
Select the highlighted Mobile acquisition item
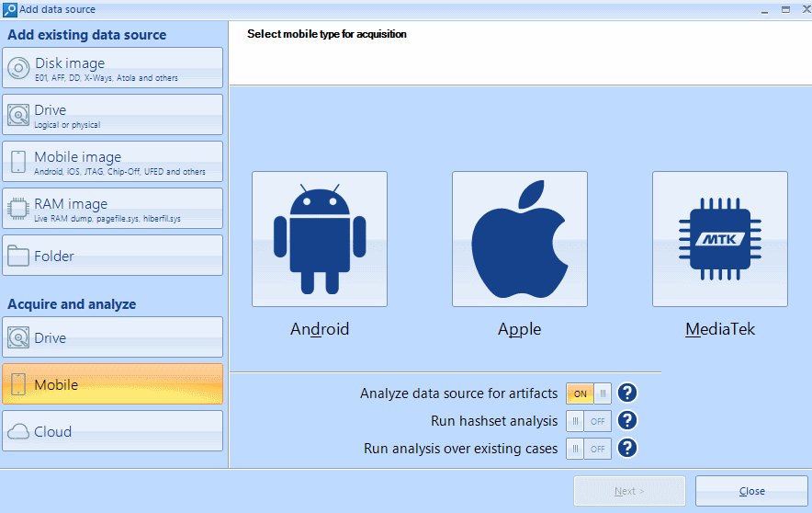[112, 384]
